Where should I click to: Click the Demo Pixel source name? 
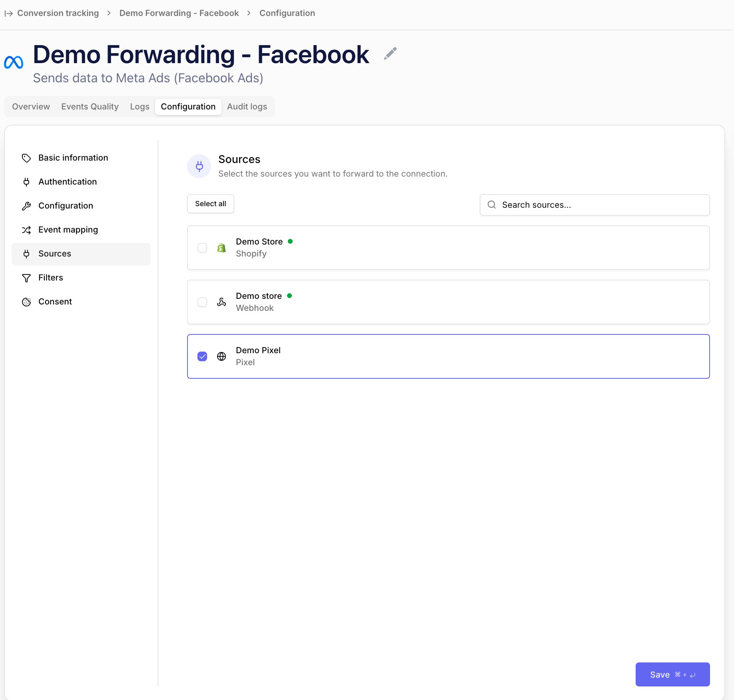coord(258,350)
